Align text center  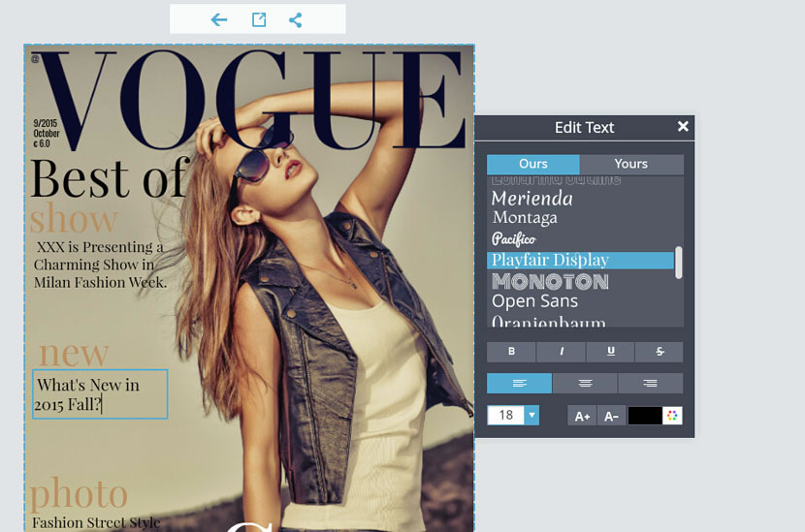tap(585, 383)
